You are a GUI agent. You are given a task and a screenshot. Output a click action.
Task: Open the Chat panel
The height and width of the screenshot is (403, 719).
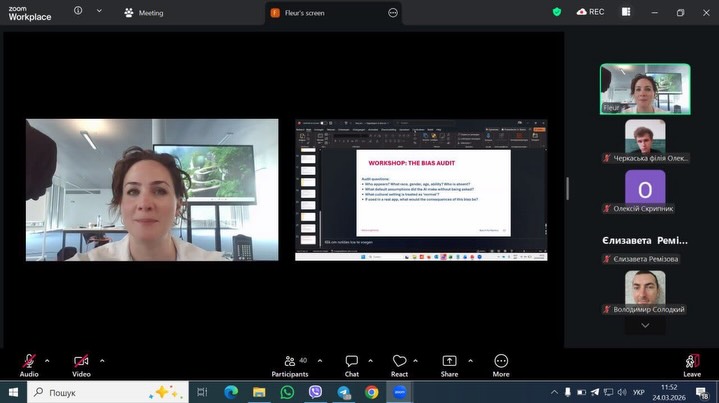(x=352, y=362)
